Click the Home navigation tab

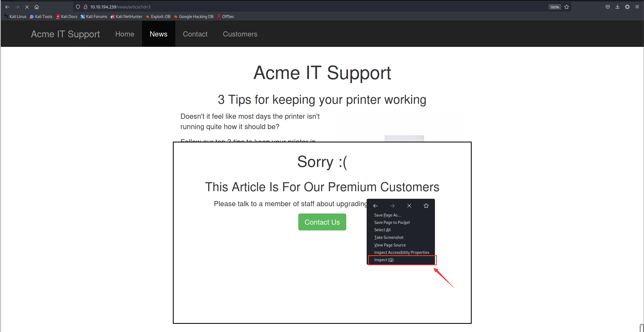click(125, 34)
